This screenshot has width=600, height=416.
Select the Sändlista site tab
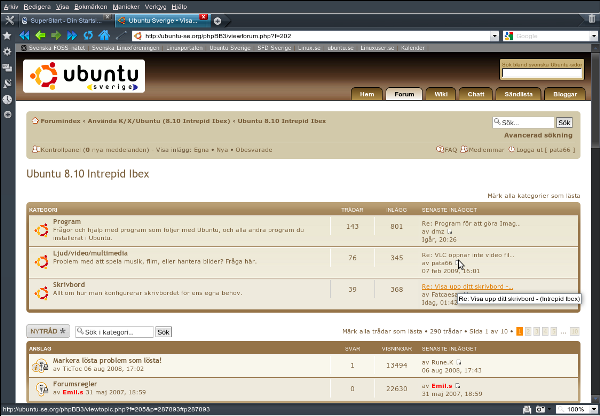click(x=518, y=94)
